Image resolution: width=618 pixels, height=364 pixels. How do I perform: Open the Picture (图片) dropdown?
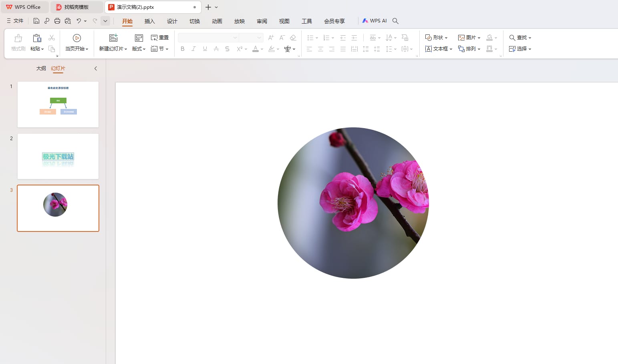[x=469, y=38]
